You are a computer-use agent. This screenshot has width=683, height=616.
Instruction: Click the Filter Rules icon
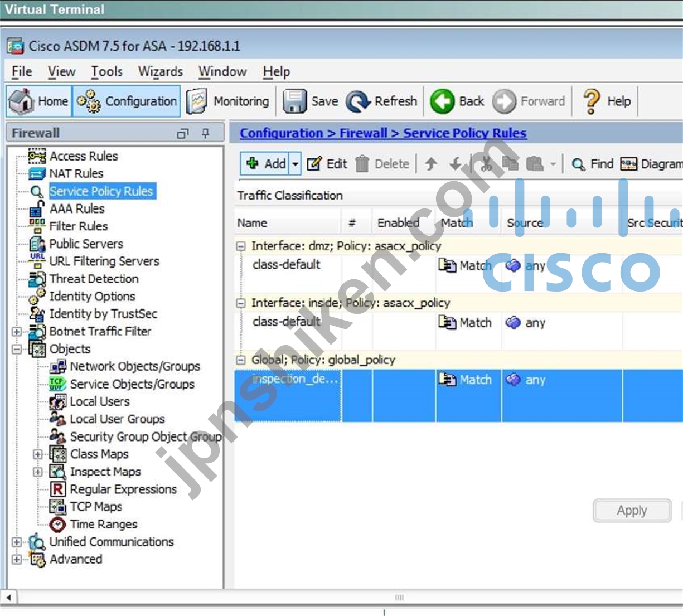tap(37, 226)
